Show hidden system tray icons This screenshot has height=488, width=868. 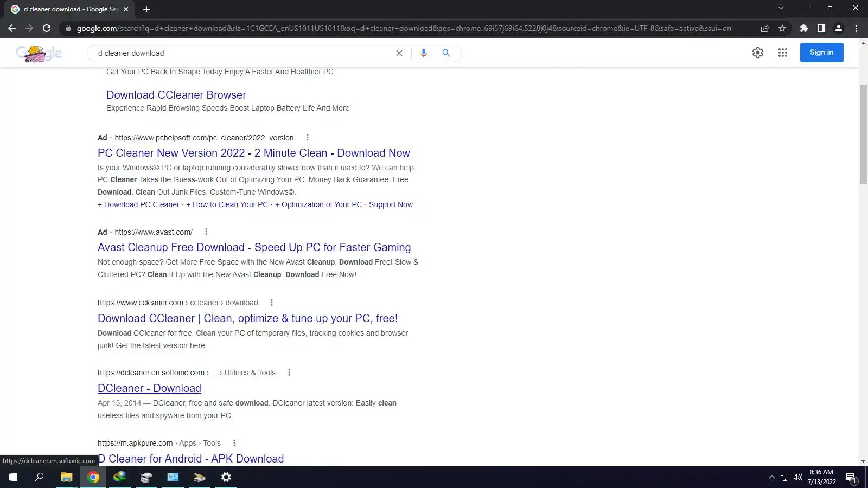point(771,477)
